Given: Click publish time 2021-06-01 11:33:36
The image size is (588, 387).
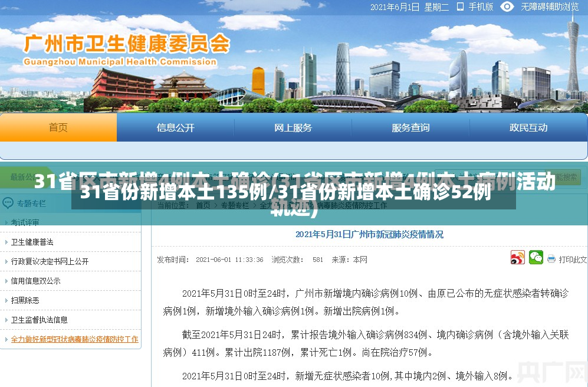Looking at the screenshot, I should 229,260.
